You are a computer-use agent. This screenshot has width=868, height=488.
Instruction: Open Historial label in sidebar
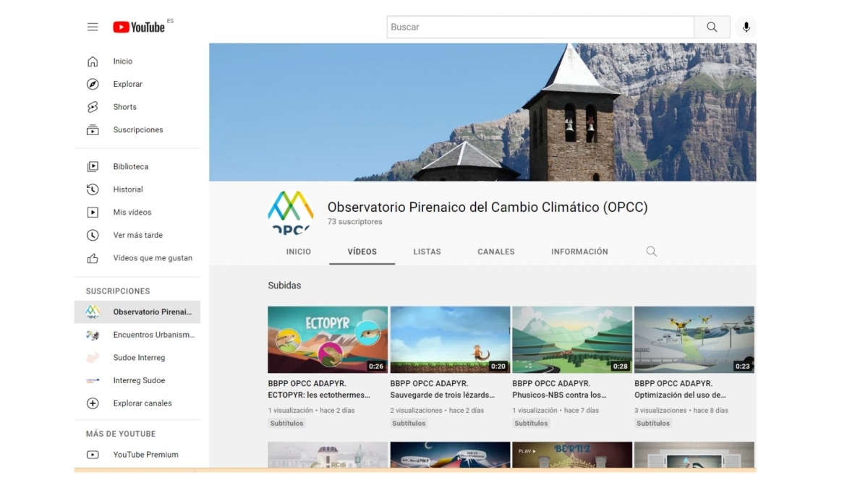click(x=128, y=189)
